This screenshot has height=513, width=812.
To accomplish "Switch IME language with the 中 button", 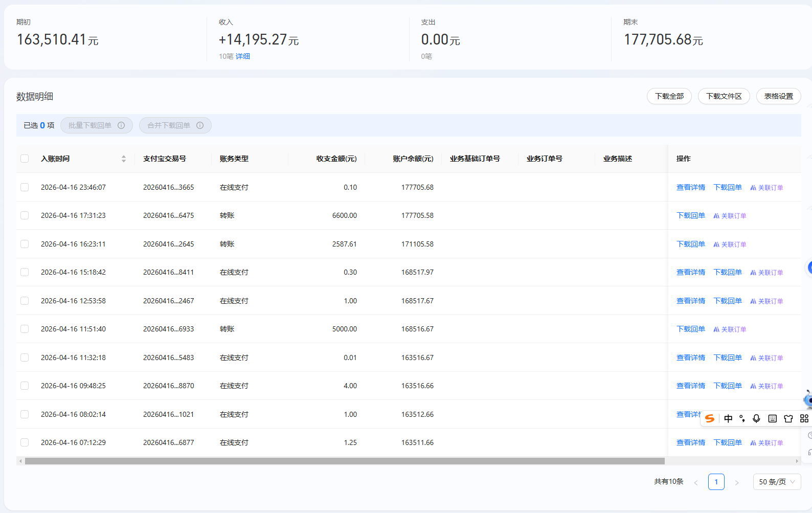I will click(728, 418).
